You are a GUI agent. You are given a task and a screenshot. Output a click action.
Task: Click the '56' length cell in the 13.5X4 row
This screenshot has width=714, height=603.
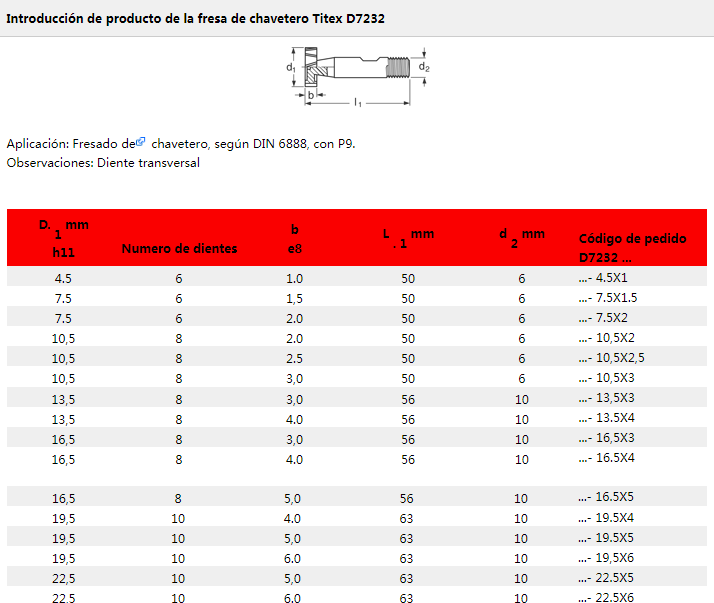408,420
